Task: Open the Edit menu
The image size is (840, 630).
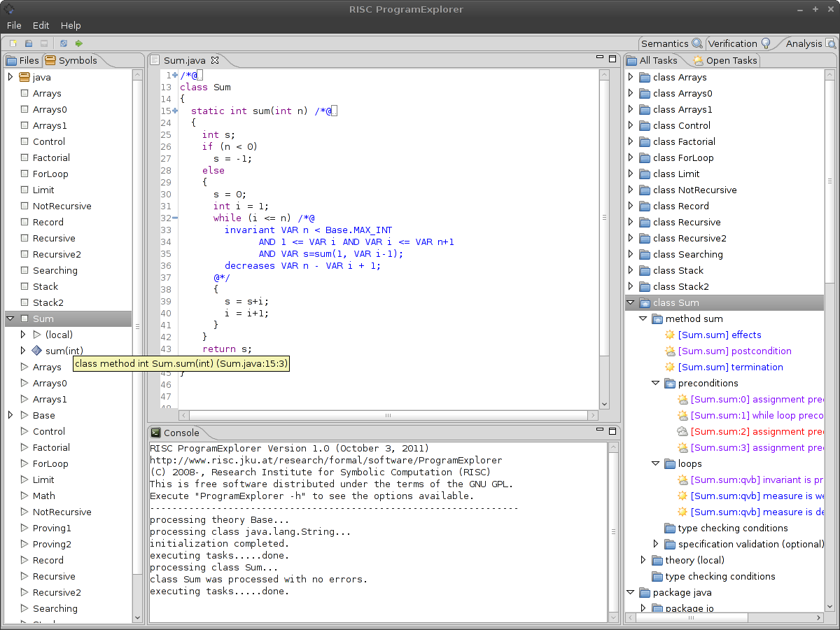Action: click(41, 25)
